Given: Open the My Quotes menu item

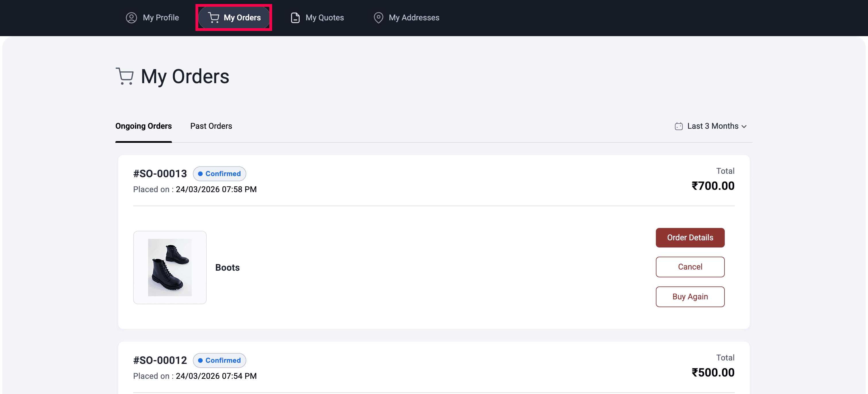Looking at the screenshot, I should pos(317,17).
